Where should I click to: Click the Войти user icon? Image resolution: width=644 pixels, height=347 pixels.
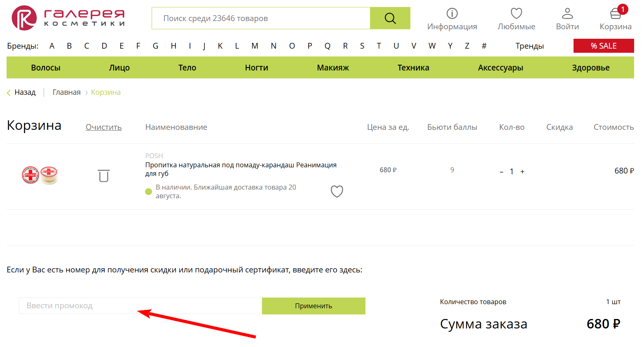(x=567, y=14)
